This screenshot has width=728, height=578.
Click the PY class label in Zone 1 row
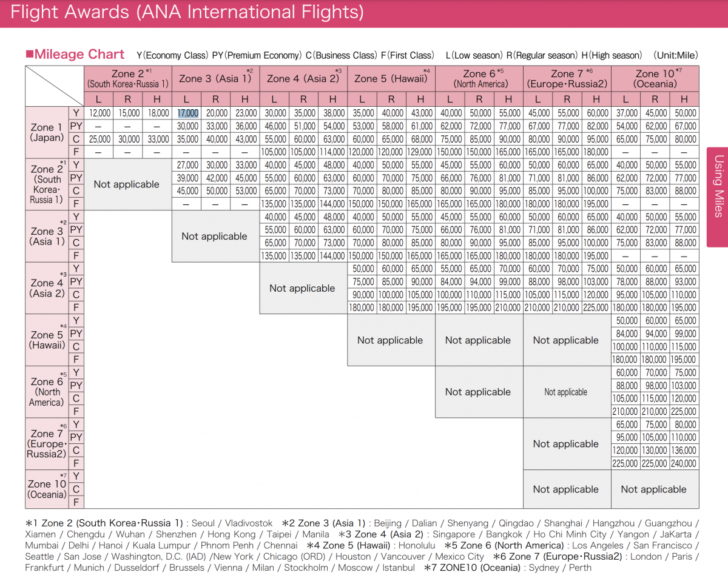point(76,126)
